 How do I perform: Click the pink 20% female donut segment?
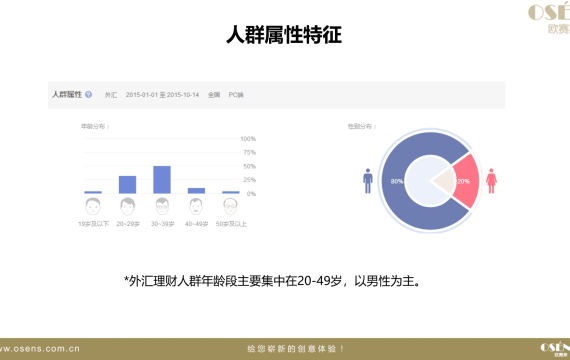(466, 181)
